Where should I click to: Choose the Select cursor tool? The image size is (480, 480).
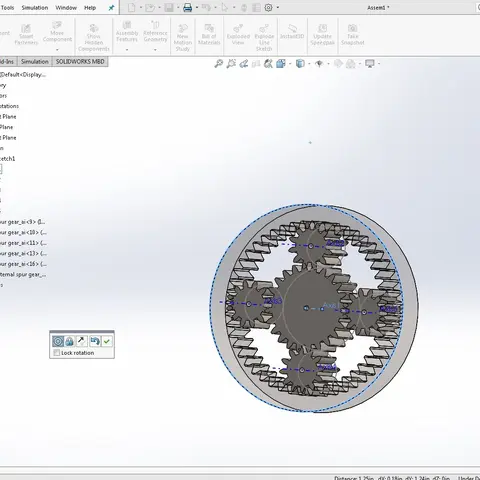click(x=225, y=8)
